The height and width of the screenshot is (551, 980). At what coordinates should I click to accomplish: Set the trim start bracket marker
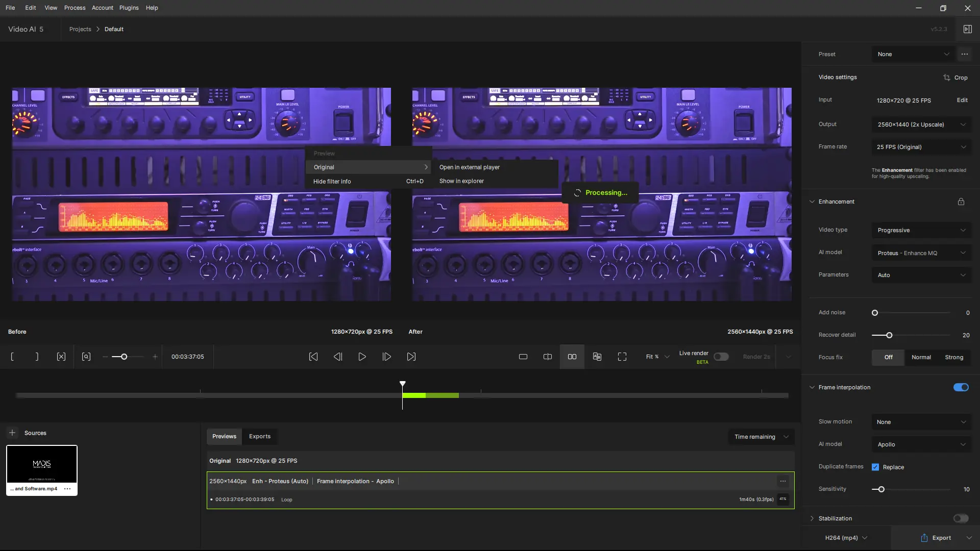pyautogui.click(x=12, y=357)
